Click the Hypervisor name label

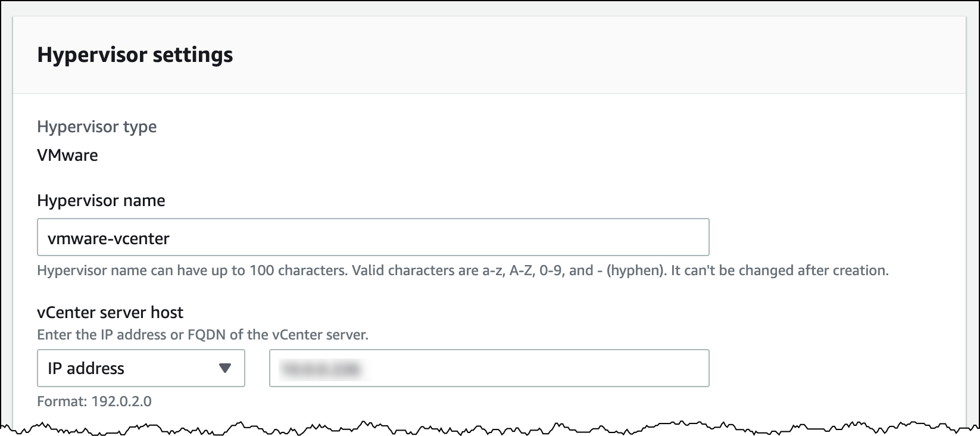click(x=101, y=201)
